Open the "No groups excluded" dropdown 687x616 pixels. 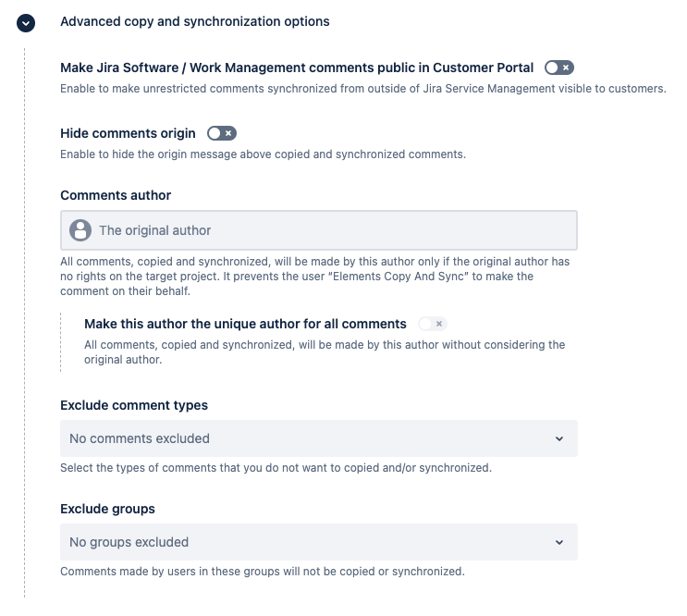coord(318,542)
